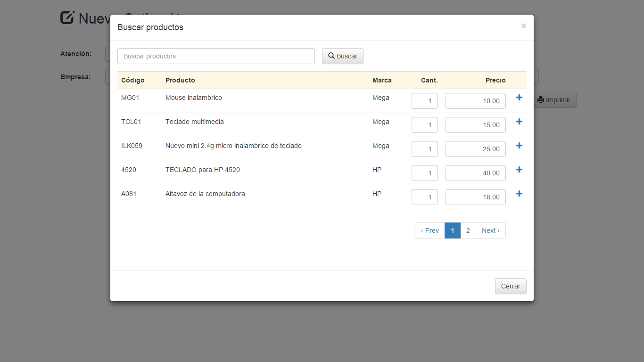Image resolution: width=644 pixels, height=362 pixels.
Task: Click the 15.00 price field for Teclado multimedia
Action: [475, 124]
